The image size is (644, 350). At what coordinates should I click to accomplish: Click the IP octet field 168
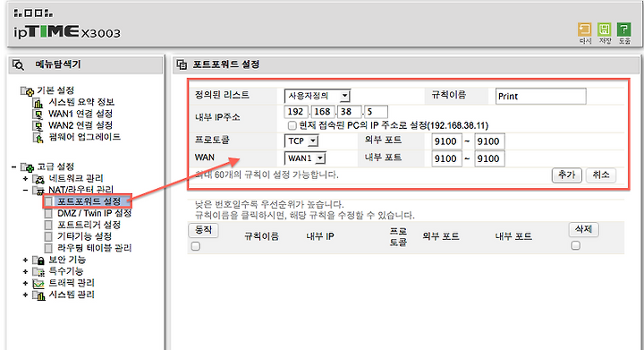coord(323,112)
